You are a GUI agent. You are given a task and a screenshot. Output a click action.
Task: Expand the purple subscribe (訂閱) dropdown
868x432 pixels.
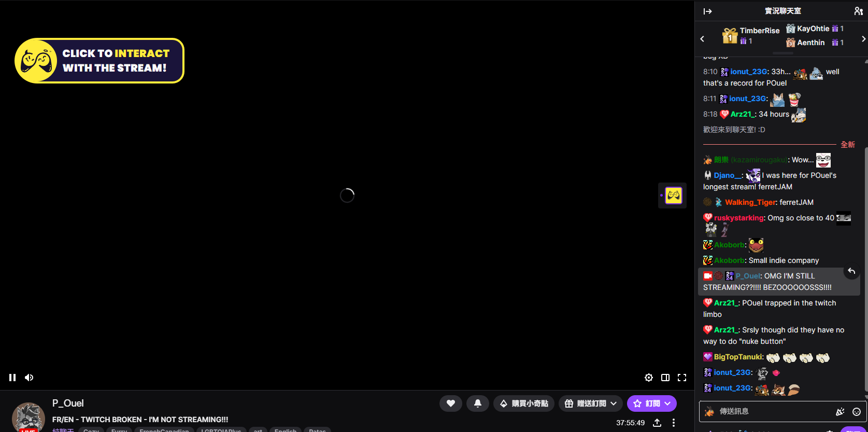tap(652, 403)
